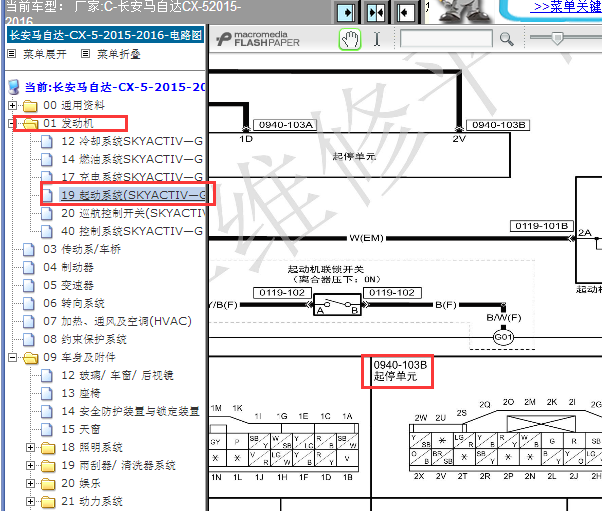
Task: Click the folder icon for 00 通用资料
Action: pos(30,106)
